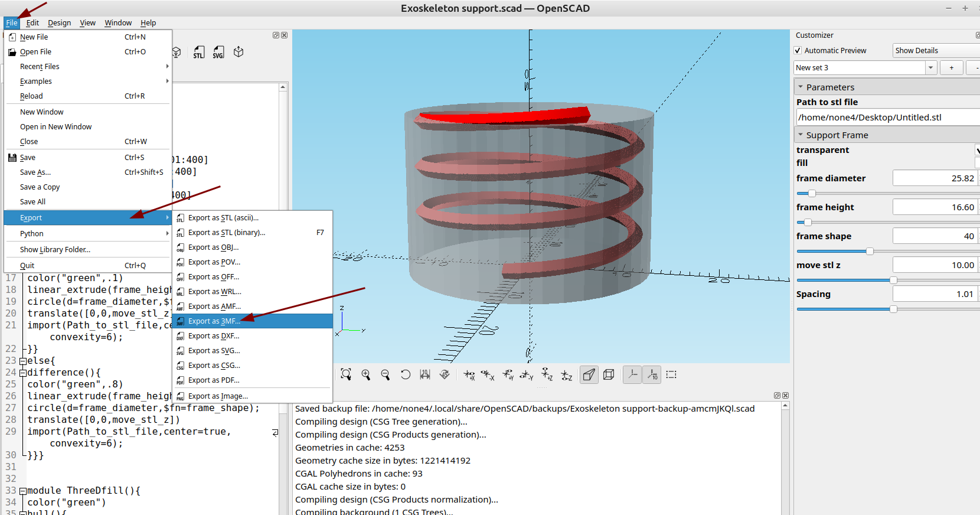The width and height of the screenshot is (980, 515).
Task: Click the Zoom Out magnifier icon
Action: tap(386, 374)
